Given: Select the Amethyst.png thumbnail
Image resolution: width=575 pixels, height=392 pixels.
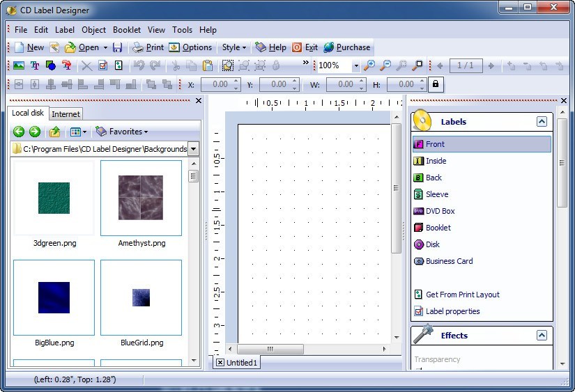Looking at the screenshot, I should (141, 198).
